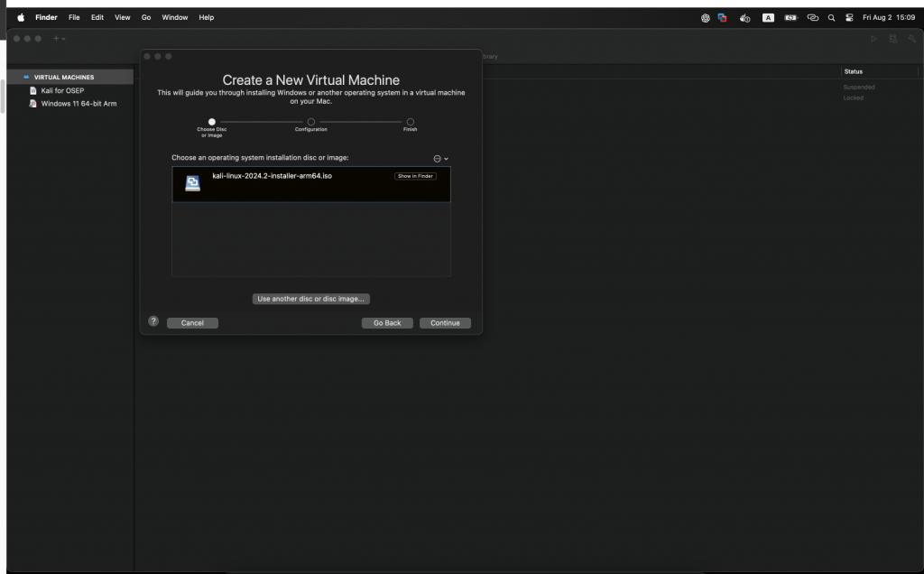Open the apple-with-clock status menu icon

click(x=744, y=18)
